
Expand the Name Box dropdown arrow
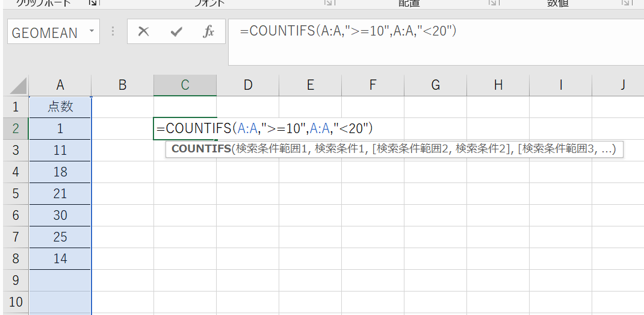91,31
